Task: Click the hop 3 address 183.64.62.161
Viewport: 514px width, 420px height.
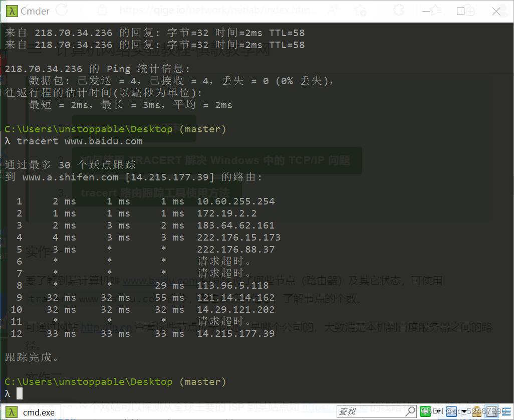Action: click(235, 226)
